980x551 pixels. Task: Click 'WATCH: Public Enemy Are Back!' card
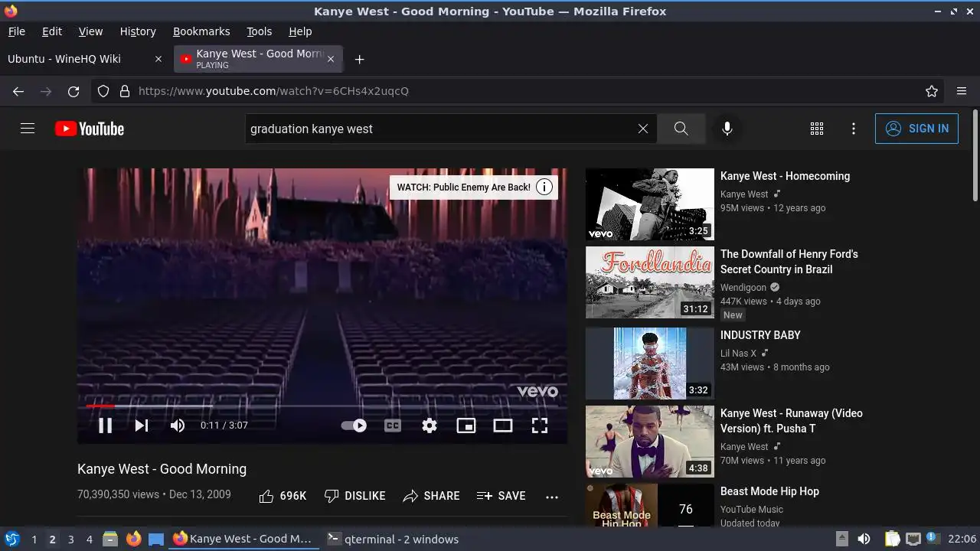464,187
